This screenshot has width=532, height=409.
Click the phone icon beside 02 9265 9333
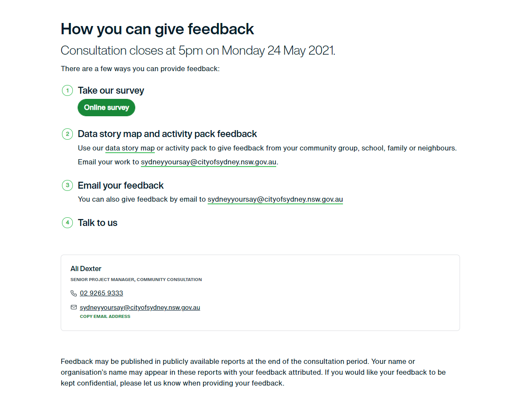pyautogui.click(x=73, y=293)
